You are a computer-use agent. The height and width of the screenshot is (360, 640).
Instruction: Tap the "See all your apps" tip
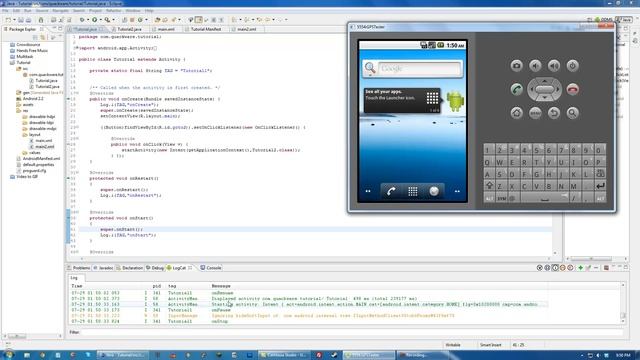tap(402, 100)
